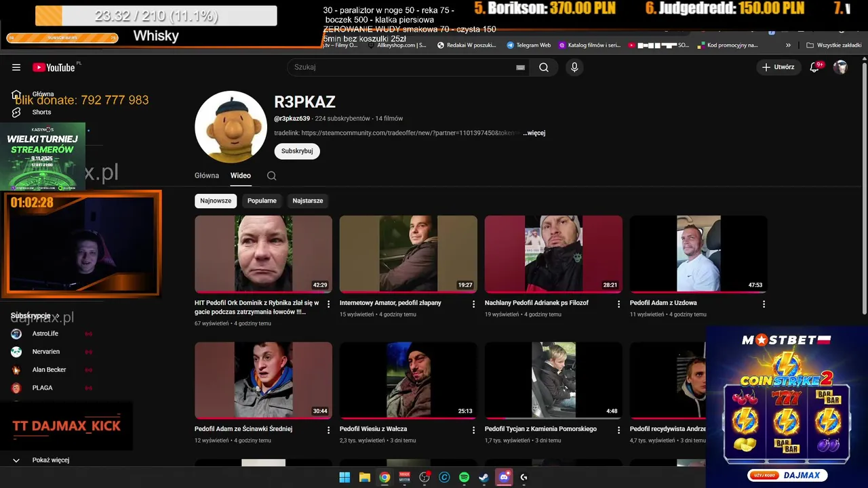
Task: Play the 'Internetowy Amator, pedofil złapany' thumbnail
Action: tap(408, 254)
